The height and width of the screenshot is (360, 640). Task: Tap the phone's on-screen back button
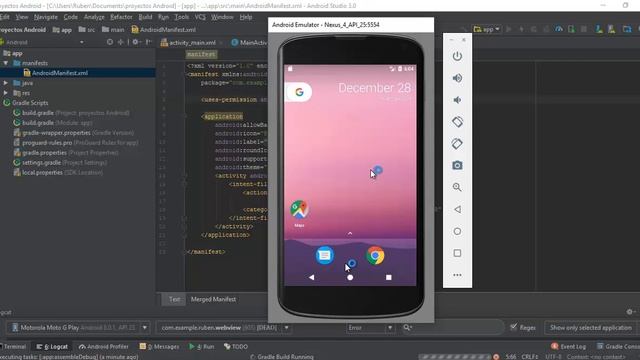(311, 278)
